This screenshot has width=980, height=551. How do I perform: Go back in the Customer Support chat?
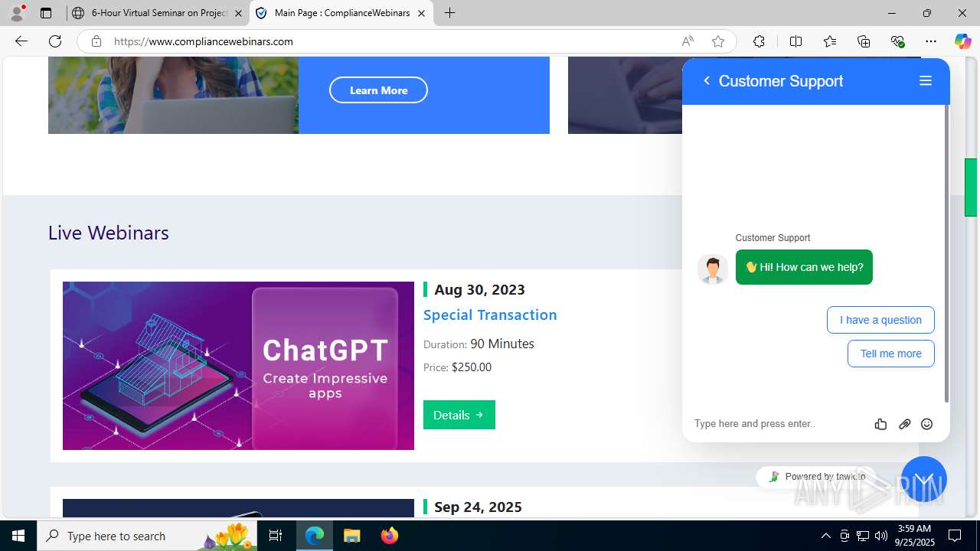click(707, 81)
